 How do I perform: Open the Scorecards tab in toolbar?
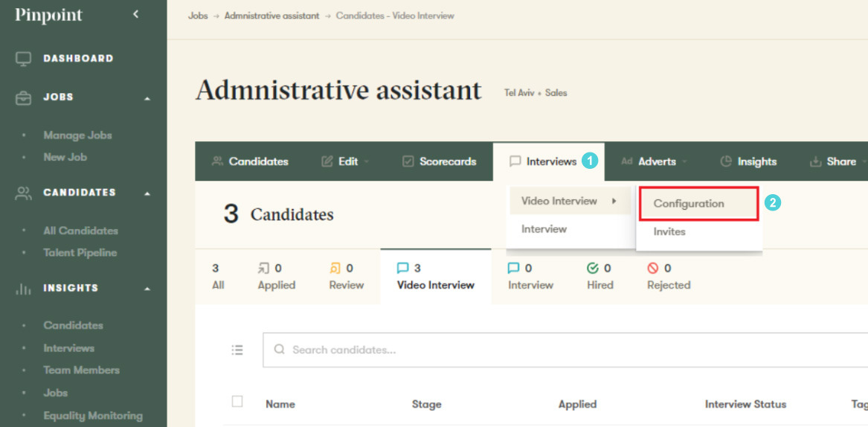click(x=439, y=161)
